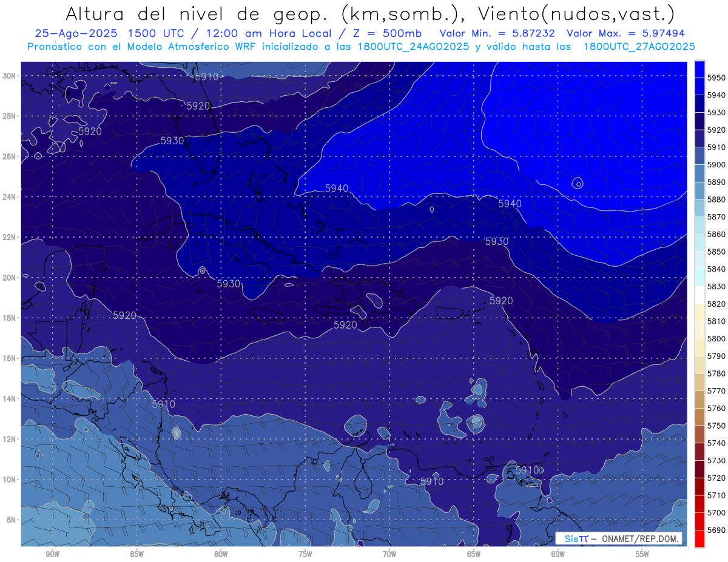
Task: Click the 75W longitude axis label
Action: coord(305,555)
